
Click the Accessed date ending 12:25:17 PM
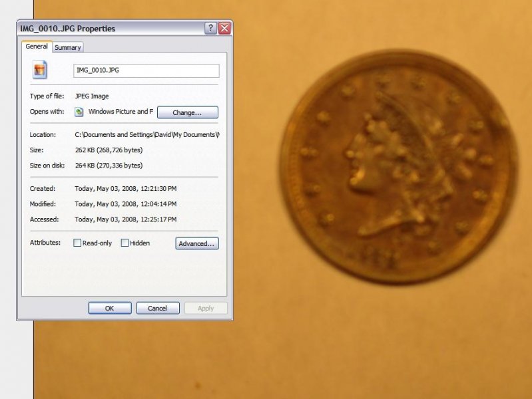point(126,219)
